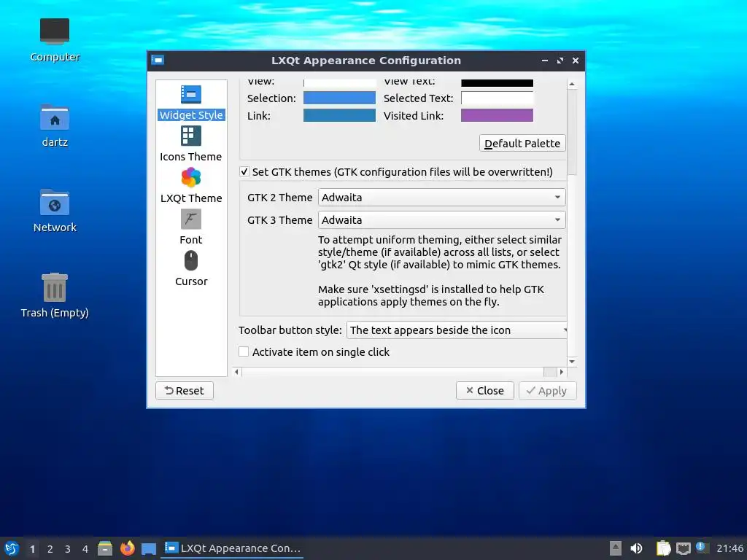
Task: Maximize the Appearance Configuration window
Action: tap(560, 61)
